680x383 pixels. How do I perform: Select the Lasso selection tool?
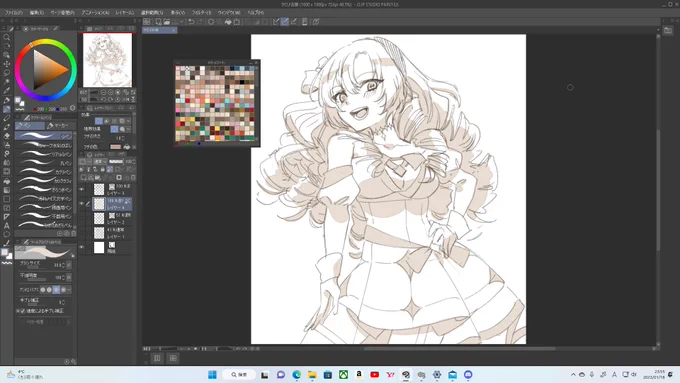click(x=7, y=73)
